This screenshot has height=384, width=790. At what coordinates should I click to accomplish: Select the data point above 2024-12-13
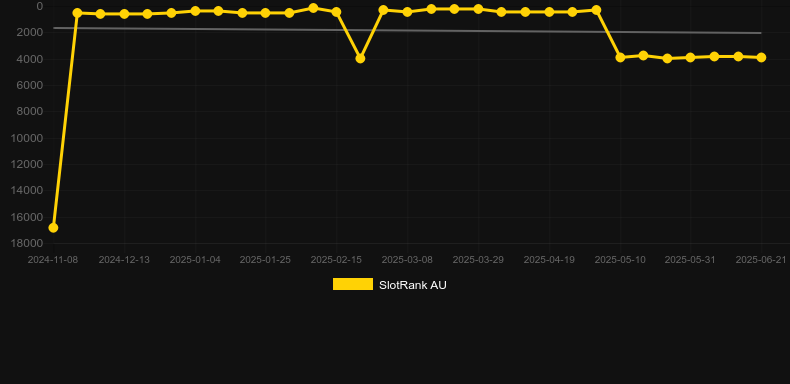point(124,14)
